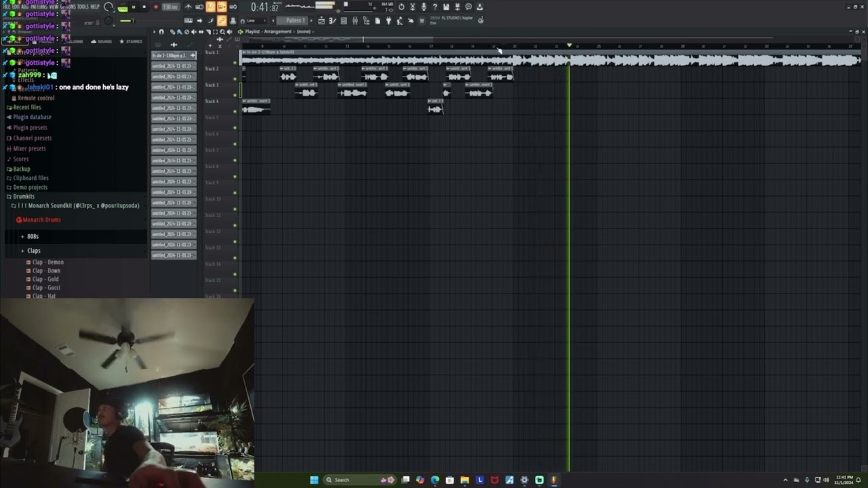The image size is (868, 488).
Task: Toggle wait for input before recording
Action: (199, 7)
